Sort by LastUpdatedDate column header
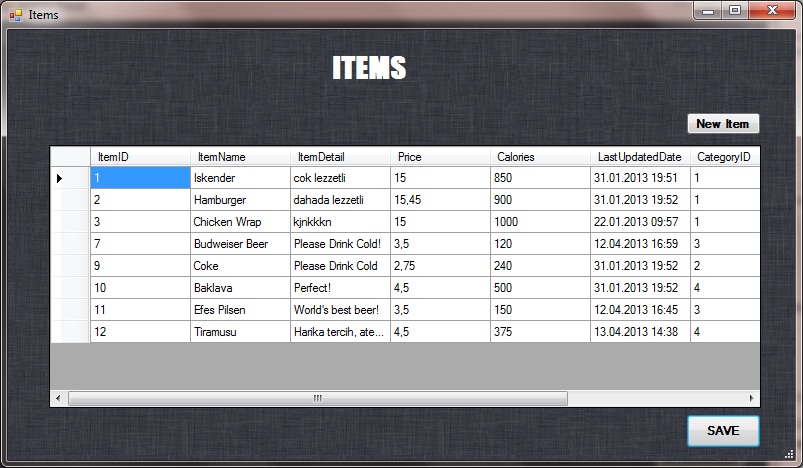This screenshot has height=468, width=803. click(640, 157)
